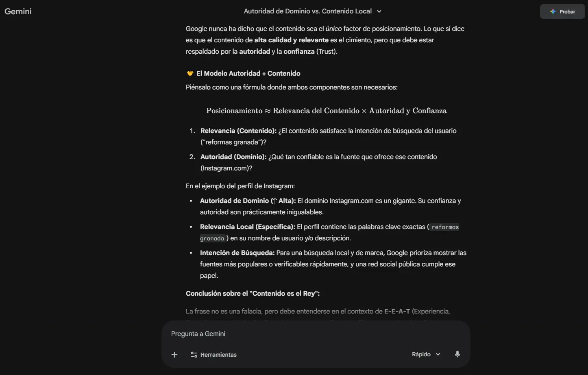The width and height of the screenshot is (588, 375).
Task: Select the Gemini wordmark as home menu
Action: click(x=17, y=11)
